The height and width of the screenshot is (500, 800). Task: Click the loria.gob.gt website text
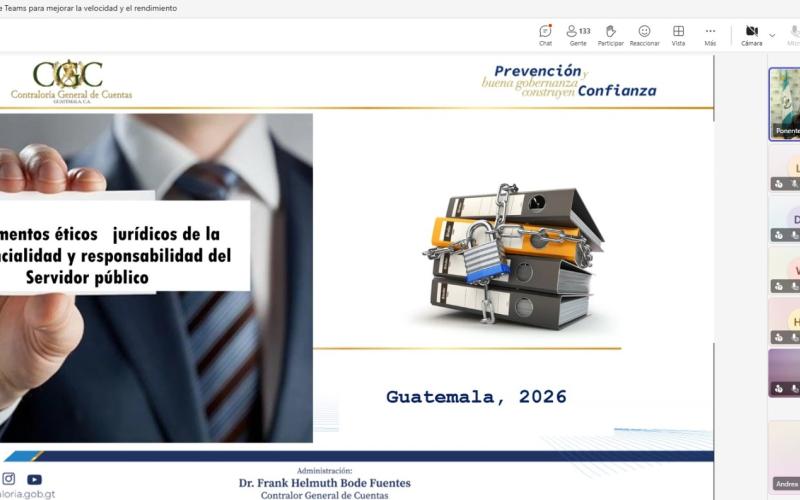point(28,494)
